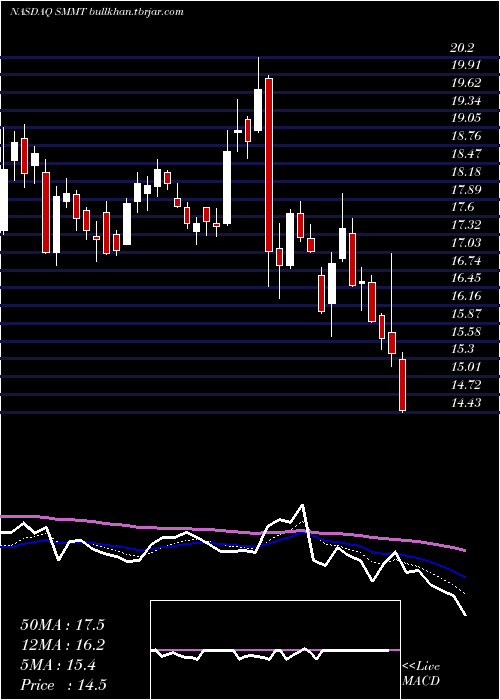Screen dimensions: 500x700
Task: Click the 12MA : 16.2 readout
Action: point(62,645)
